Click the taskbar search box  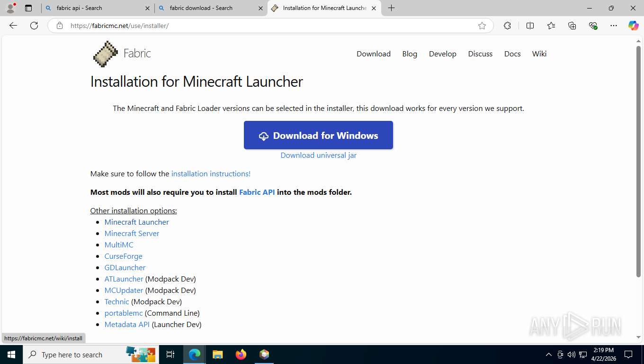[x=92, y=355]
